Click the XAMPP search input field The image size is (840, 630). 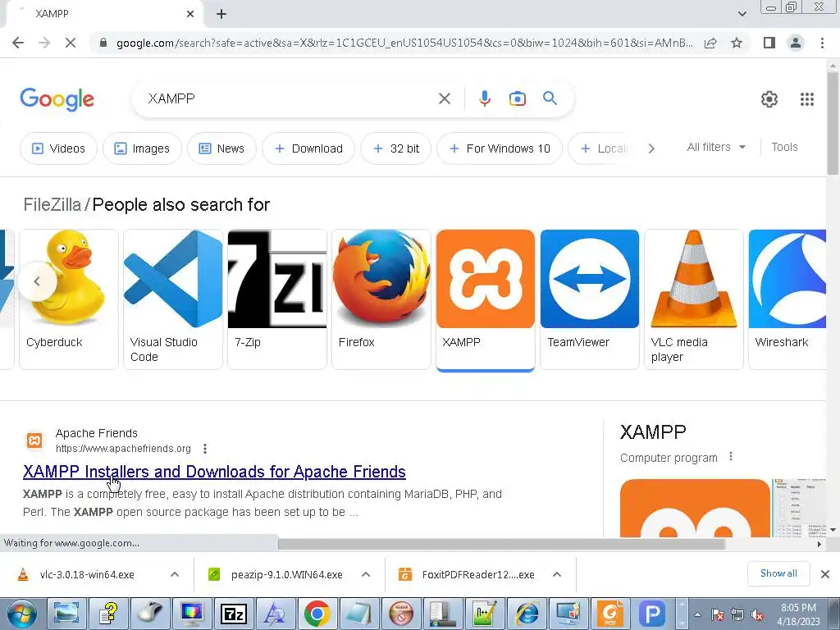pyautogui.click(x=290, y=98)
